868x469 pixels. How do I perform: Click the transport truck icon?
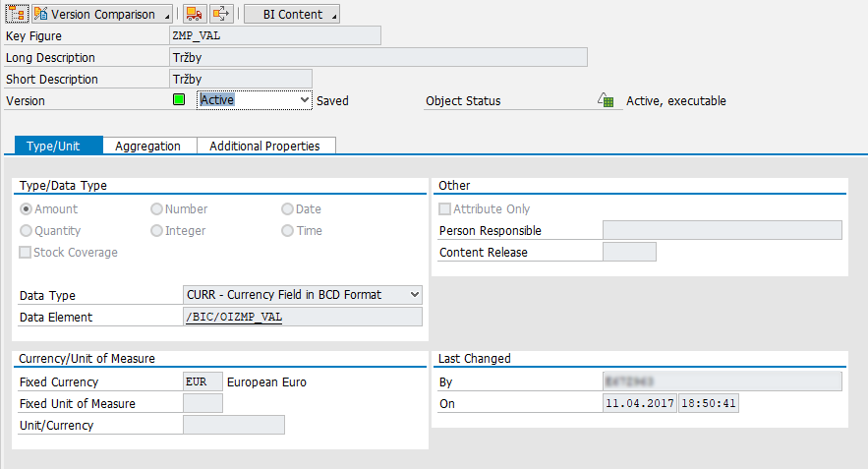[x=196, y=14]
